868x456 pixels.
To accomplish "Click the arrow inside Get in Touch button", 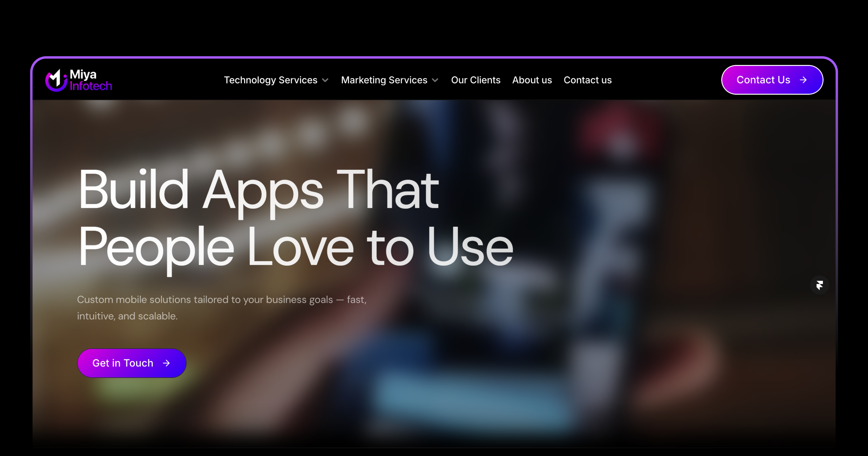I will click(x=166, y=363).
